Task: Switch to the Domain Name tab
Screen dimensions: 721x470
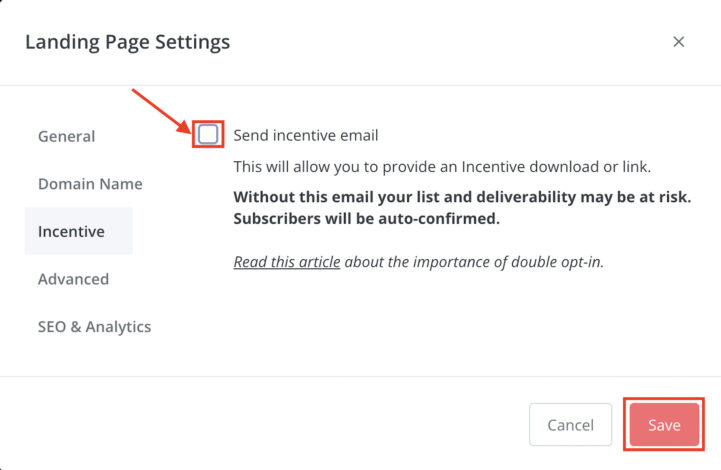Action: (90, 184)
